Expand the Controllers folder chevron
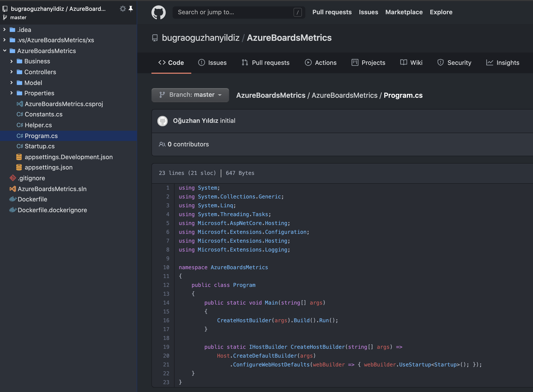The height and width of the screenshot is (392, 533). tap(12, 72)
